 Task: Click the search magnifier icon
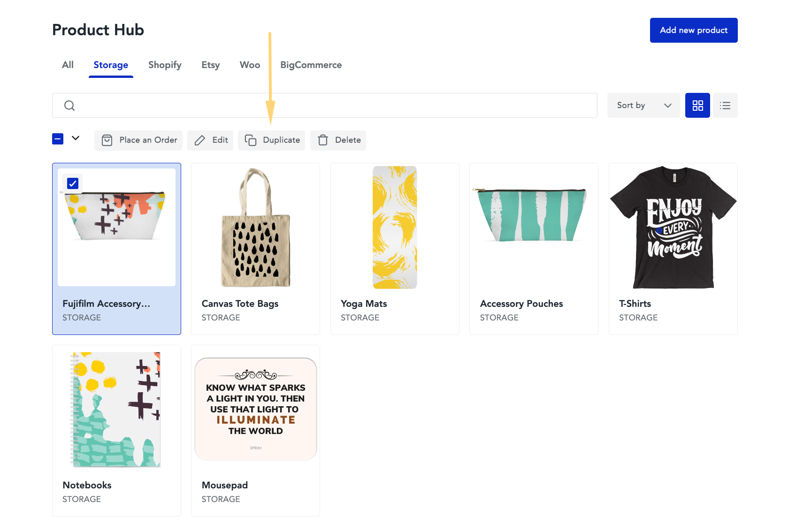coord(69,106)
